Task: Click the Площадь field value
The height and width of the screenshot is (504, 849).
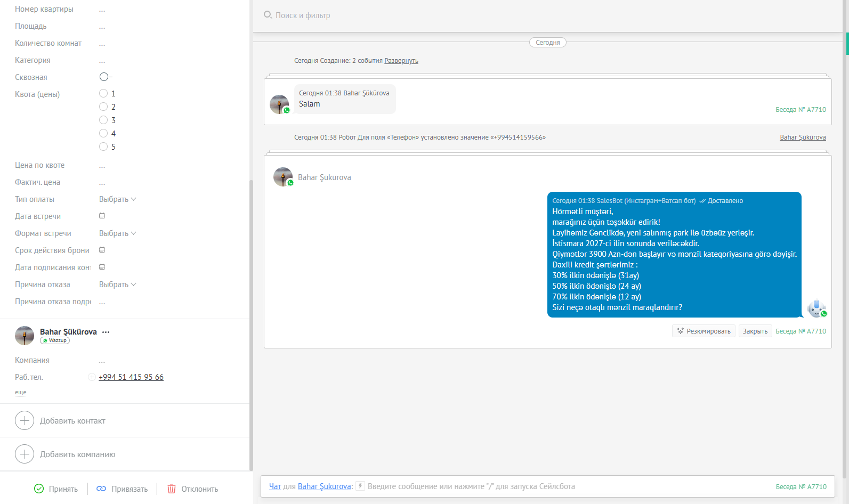Action: 102,27
